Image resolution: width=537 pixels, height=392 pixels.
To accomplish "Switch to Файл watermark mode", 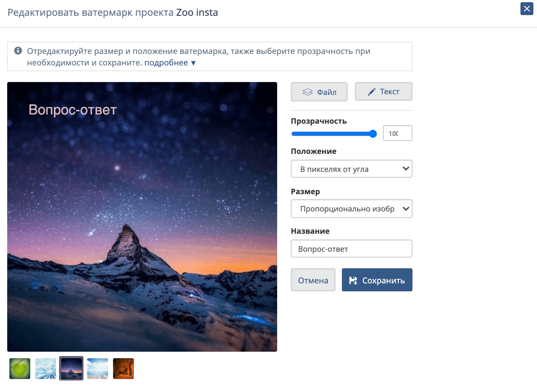I will tap(319, 92).
